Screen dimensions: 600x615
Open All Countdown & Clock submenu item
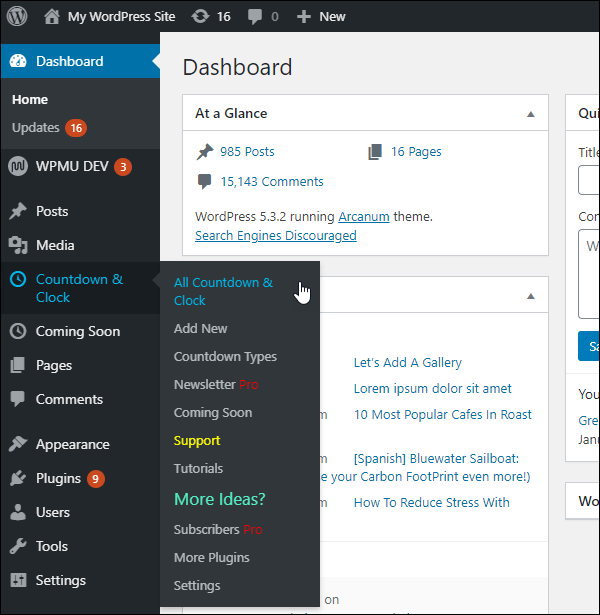[x=224, y=291]
